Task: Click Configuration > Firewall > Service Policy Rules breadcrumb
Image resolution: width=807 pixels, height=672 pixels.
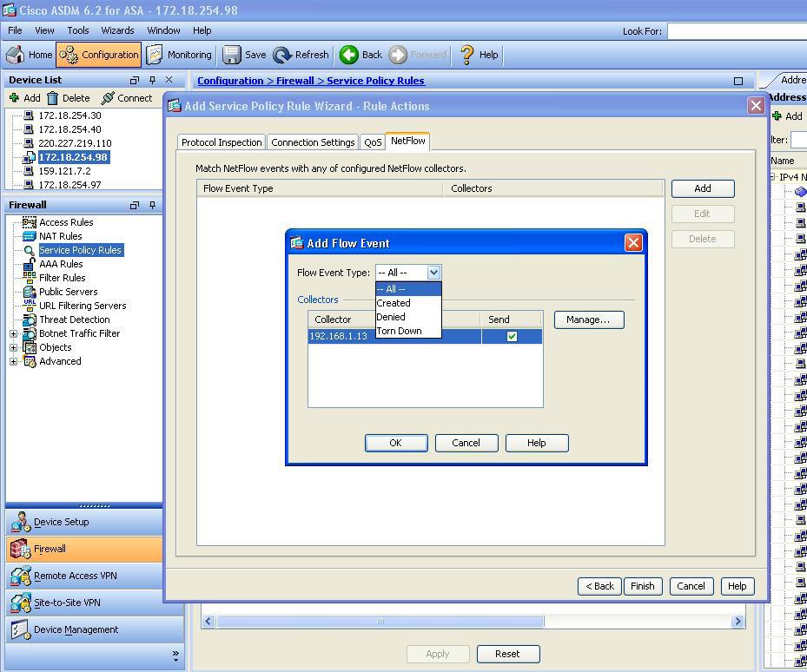Action: point(311,81)
